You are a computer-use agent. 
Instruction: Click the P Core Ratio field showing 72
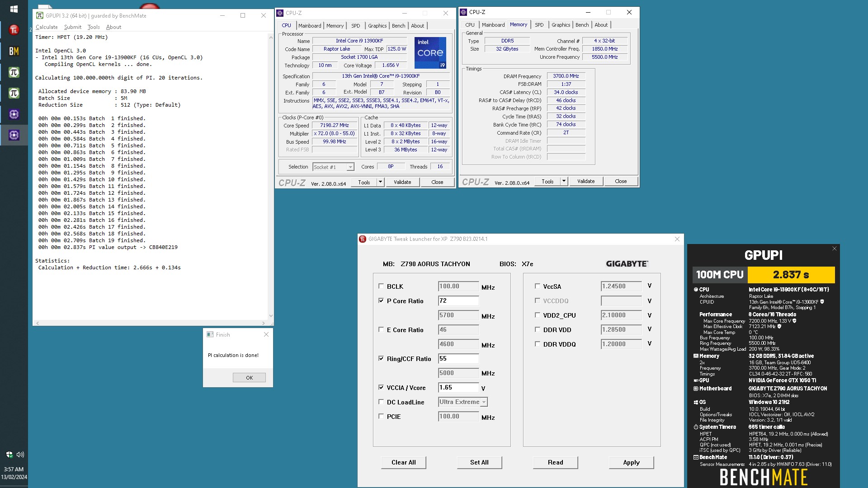coord(458,300)
